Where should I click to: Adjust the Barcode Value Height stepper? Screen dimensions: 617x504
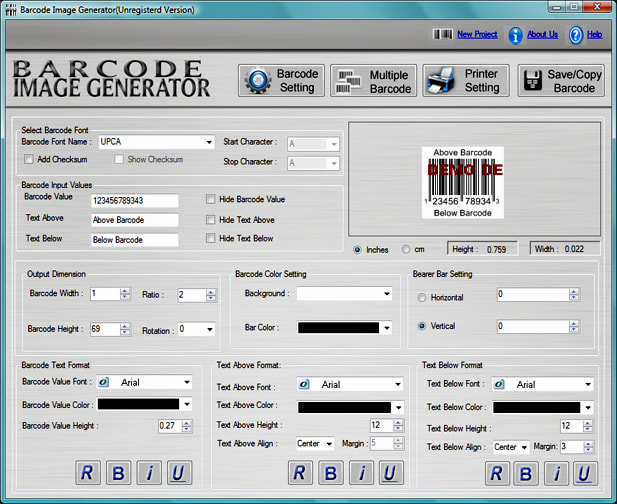[x=187, y=426]
